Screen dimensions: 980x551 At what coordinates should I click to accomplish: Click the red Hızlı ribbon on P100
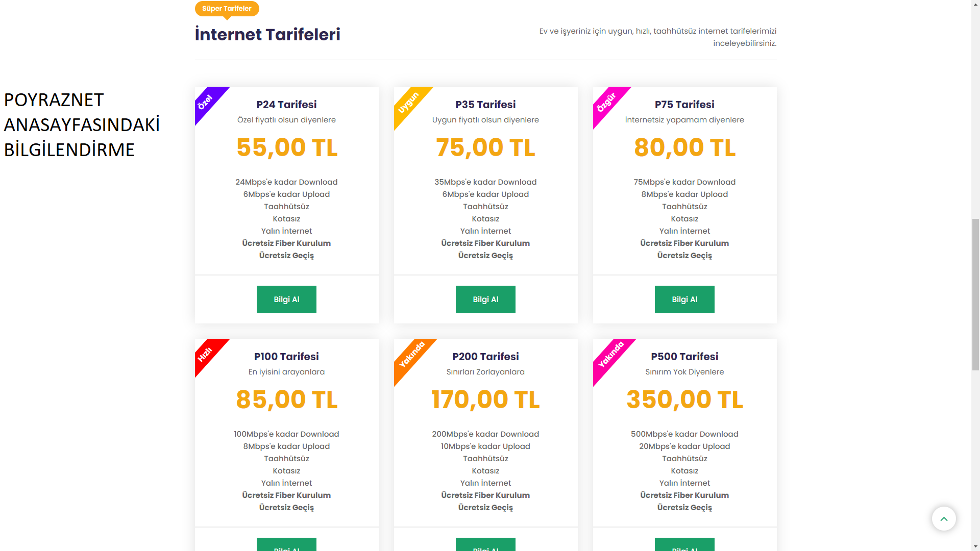click(205, 354)
